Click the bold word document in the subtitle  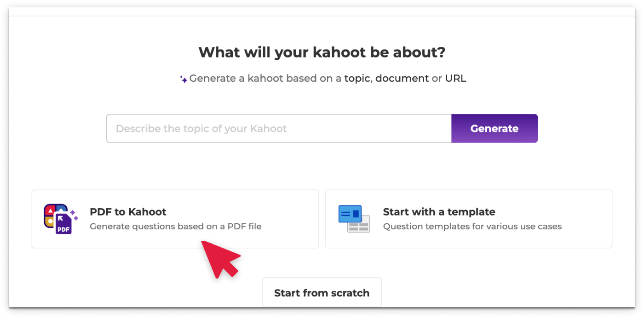(x=402, y=78)
